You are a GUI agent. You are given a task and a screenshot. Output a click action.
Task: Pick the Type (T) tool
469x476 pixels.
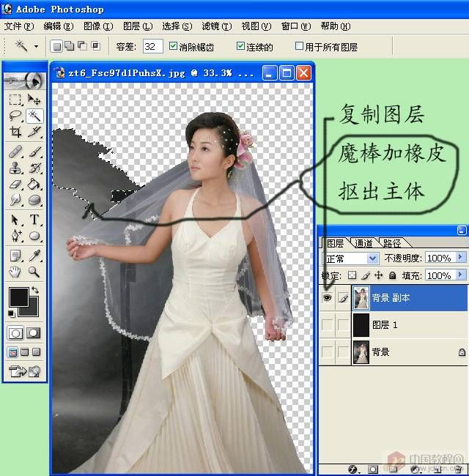point(34,219)
